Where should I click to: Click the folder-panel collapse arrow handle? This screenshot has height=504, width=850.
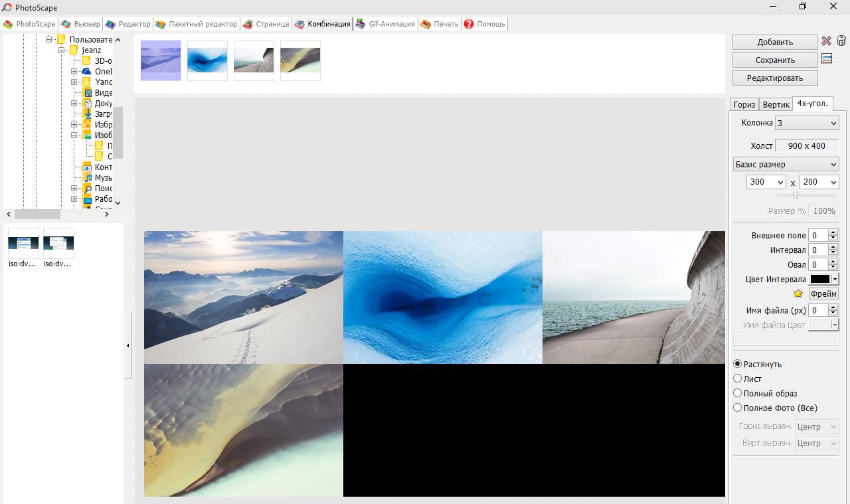[x=128, y=345]
